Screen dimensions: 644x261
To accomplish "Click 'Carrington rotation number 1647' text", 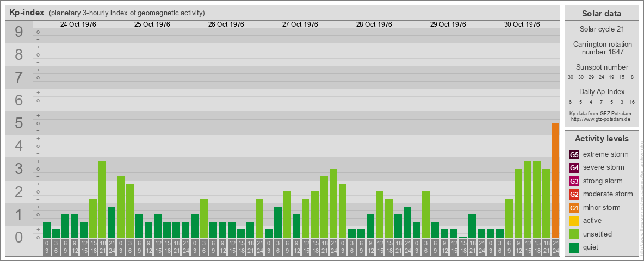I will (602, 48).
